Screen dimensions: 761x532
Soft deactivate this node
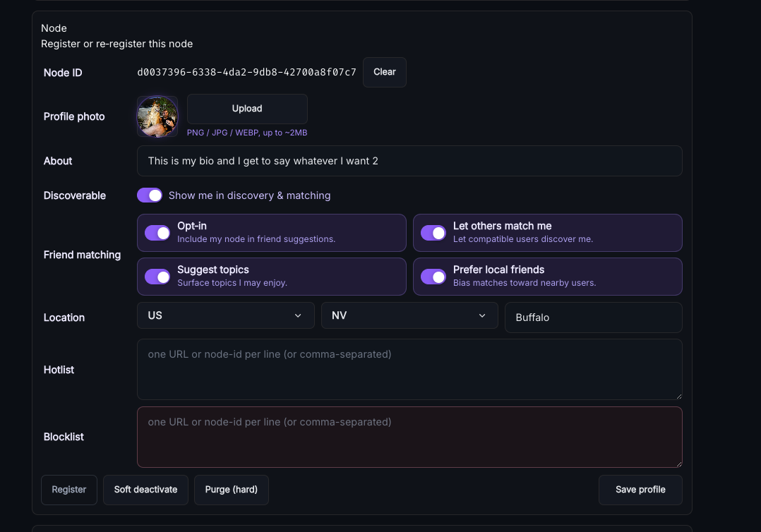(x=145, y=490)
